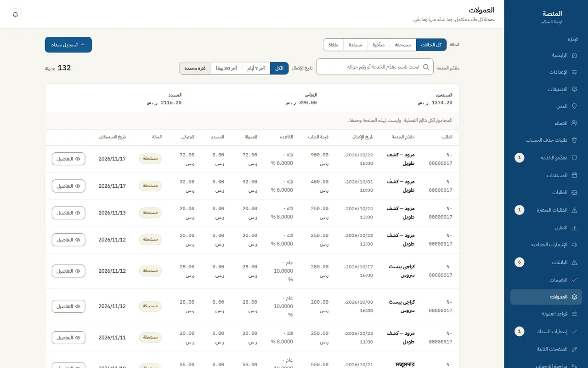Select آخر 30 يومًا date filter
This screenshot has width=588, height=368.
[226, 68]
